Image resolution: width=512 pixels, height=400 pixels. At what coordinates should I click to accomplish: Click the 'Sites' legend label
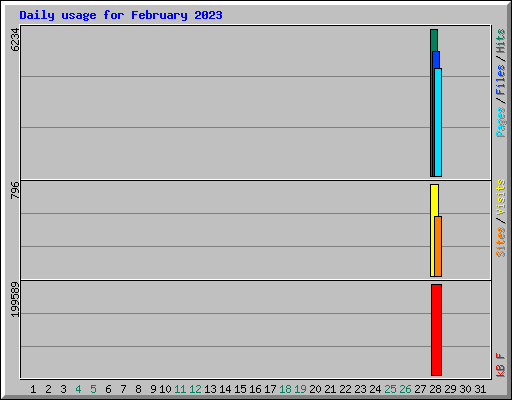point(500,242)
